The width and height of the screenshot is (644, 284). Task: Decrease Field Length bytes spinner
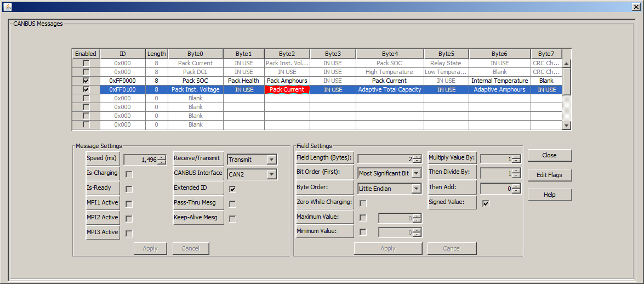[417, 161]
